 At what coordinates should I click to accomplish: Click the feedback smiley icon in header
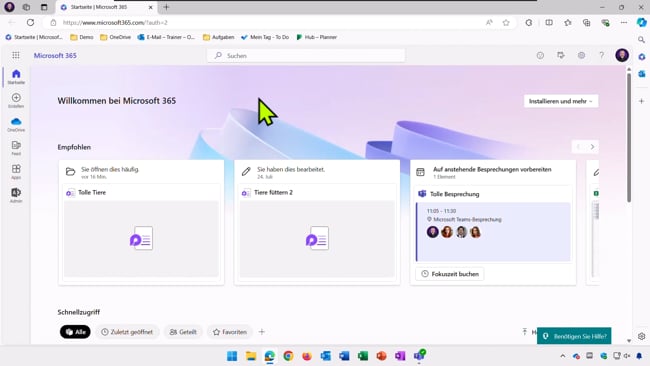(x=540, y=55)
